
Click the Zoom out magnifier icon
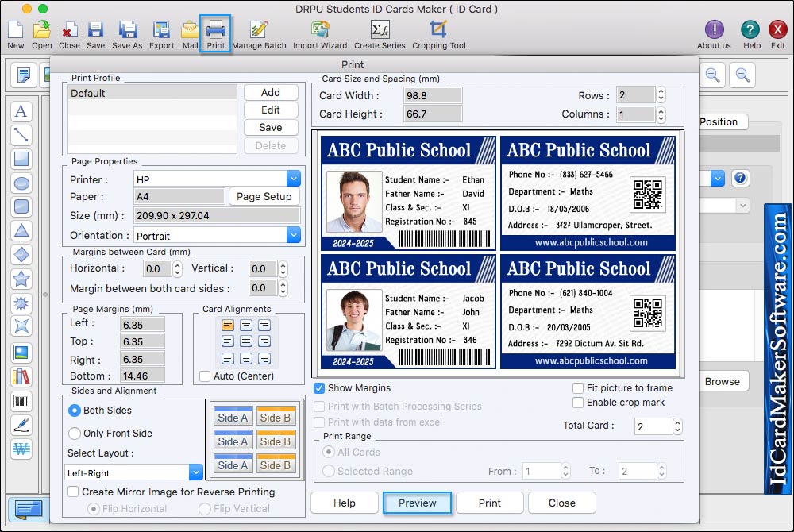click(743, 75)
